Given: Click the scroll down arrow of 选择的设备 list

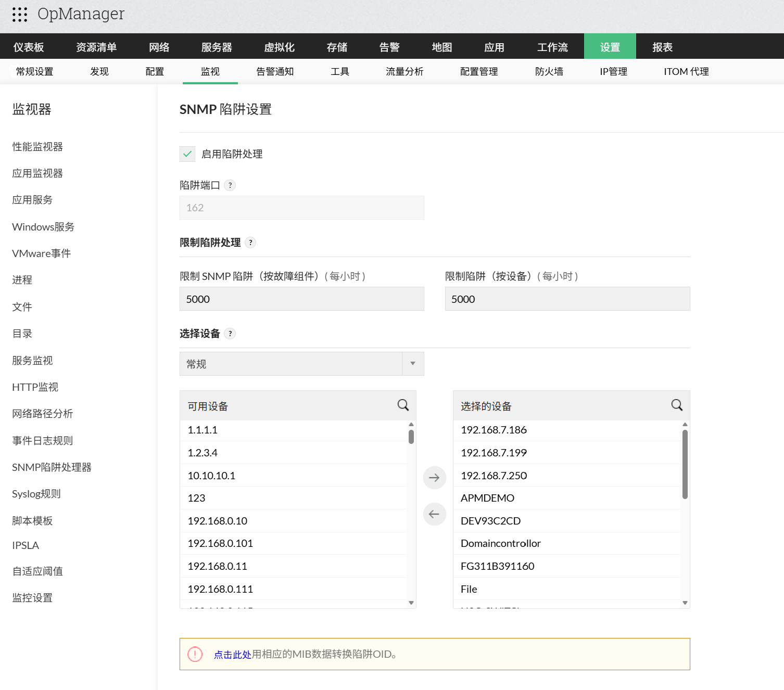Looking at the screenshot, I should [685, 603].
